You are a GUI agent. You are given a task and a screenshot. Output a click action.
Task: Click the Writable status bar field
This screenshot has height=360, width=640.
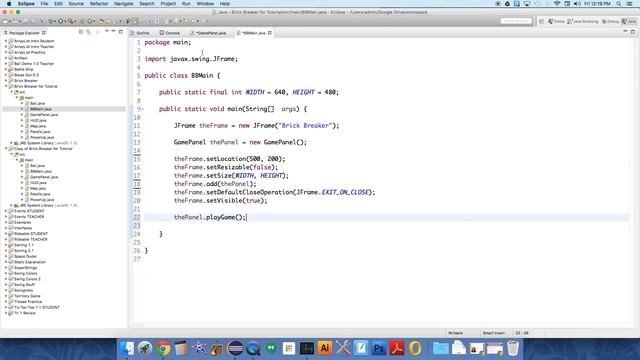456,333
